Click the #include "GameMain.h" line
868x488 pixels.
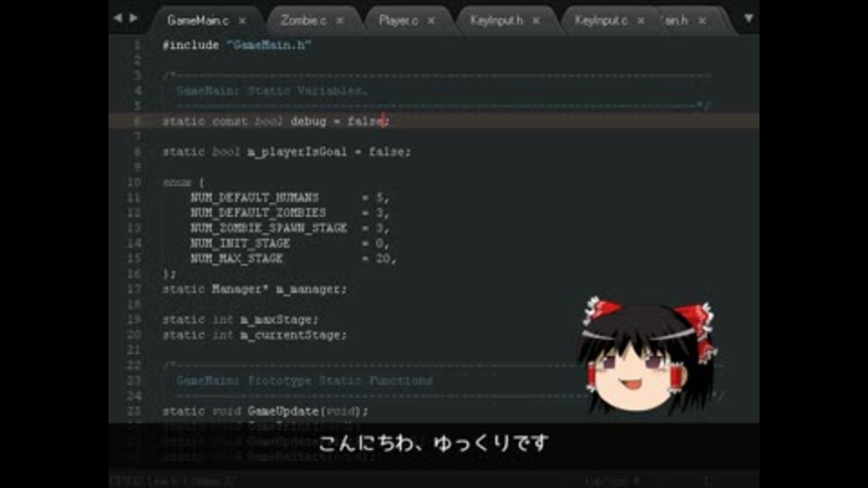point(237,45)
